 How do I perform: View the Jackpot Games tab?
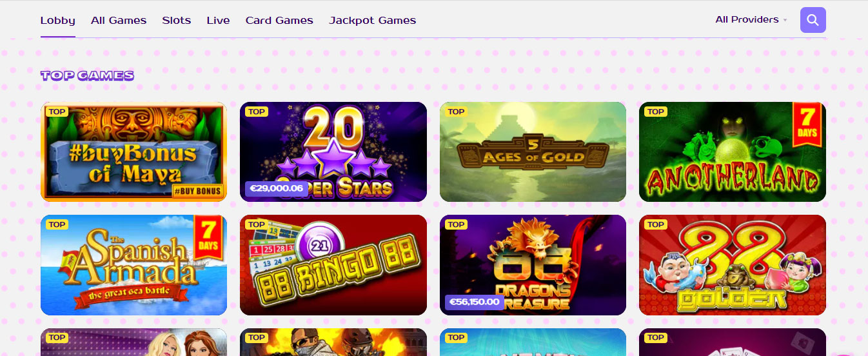[373, 20]
